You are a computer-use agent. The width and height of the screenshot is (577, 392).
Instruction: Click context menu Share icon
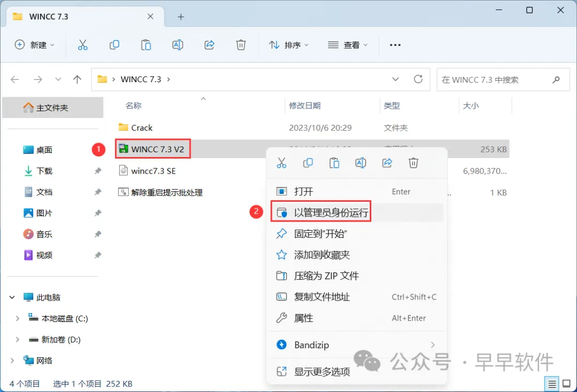(387, 163)
